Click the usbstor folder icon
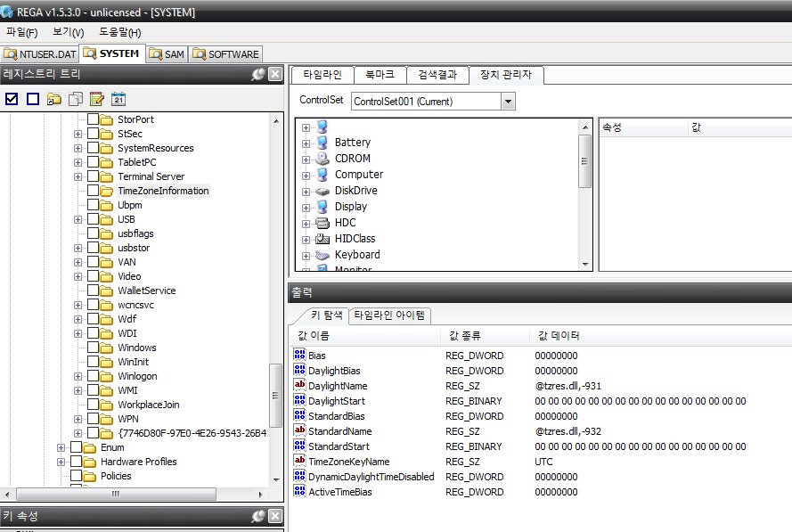 107,248
